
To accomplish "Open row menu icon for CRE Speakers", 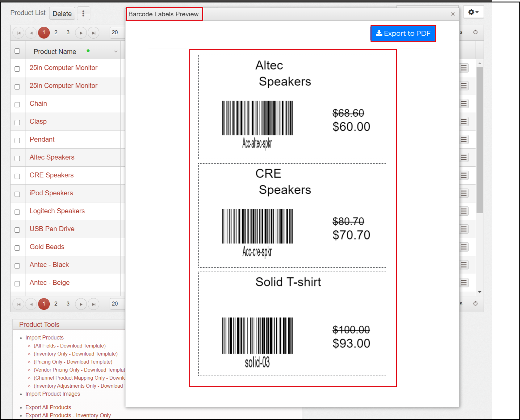I will (x=464, y=175).
